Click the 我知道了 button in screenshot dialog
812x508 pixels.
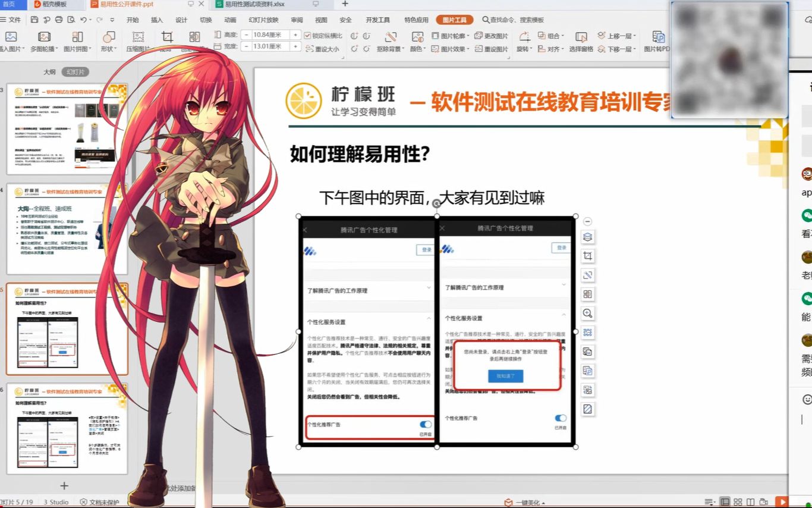point(505,376)
